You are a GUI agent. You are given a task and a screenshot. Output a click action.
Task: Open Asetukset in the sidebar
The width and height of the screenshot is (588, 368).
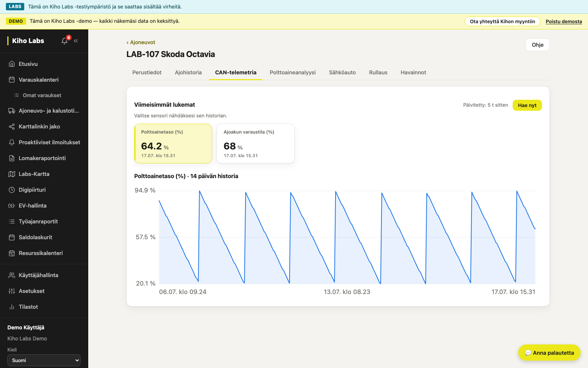(x=44, y=291)
